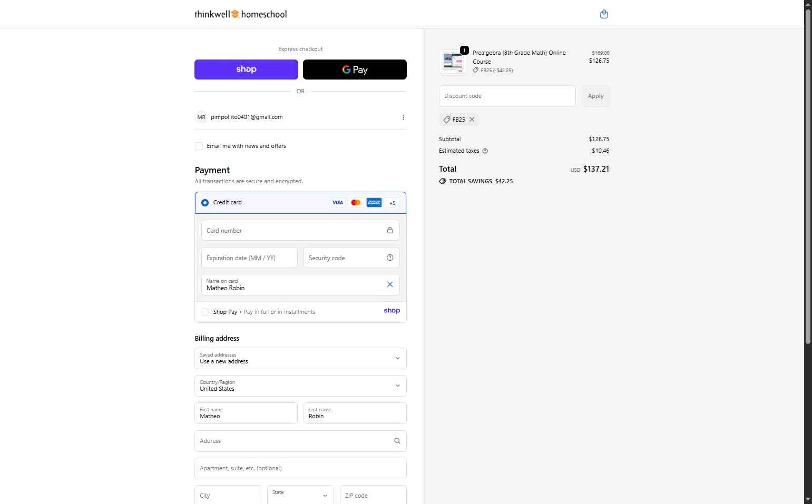
Task: Clear the Name on card field
Action: pos(390,284)
